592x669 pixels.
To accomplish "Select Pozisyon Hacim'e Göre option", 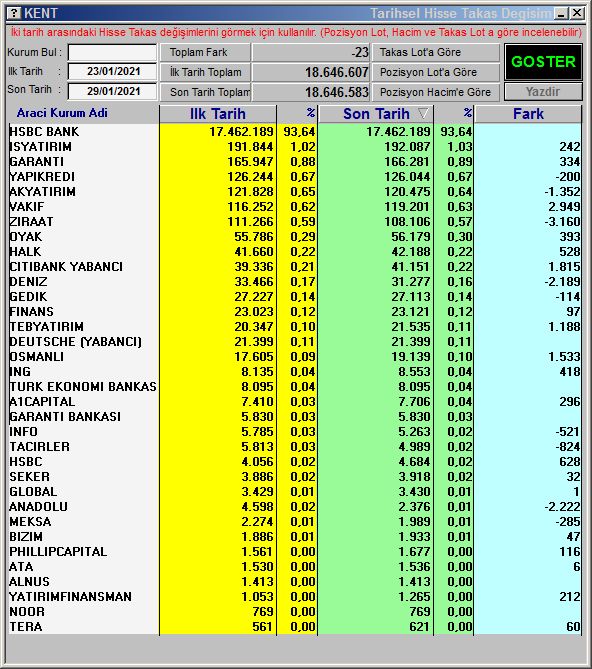I will [x=435, y=92].
